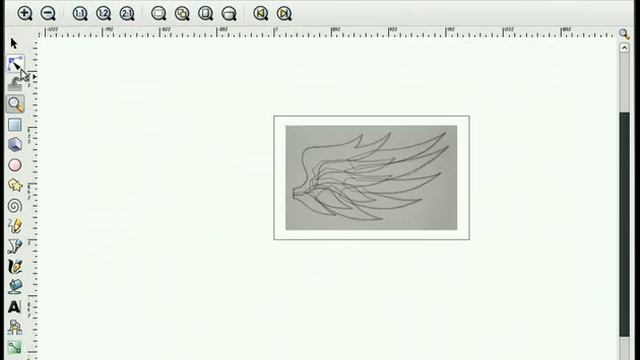
Task: Click the wing sketch image on canvas
Action: [371, 178]
